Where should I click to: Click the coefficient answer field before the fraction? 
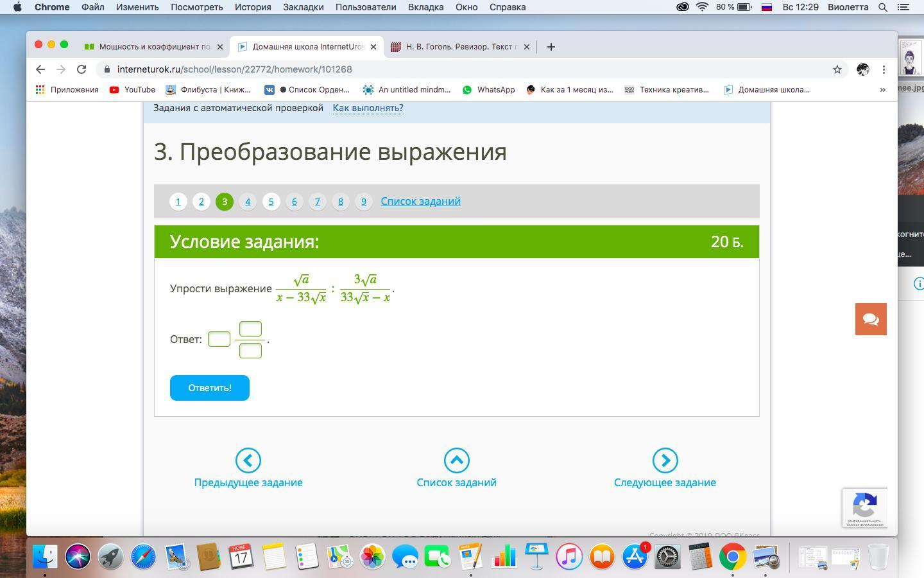[x=219, y=339]
